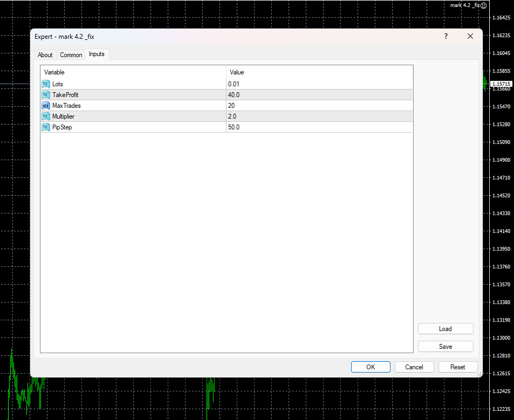
Task: Select the MaxTrades value 20
Action: (231, 106)
